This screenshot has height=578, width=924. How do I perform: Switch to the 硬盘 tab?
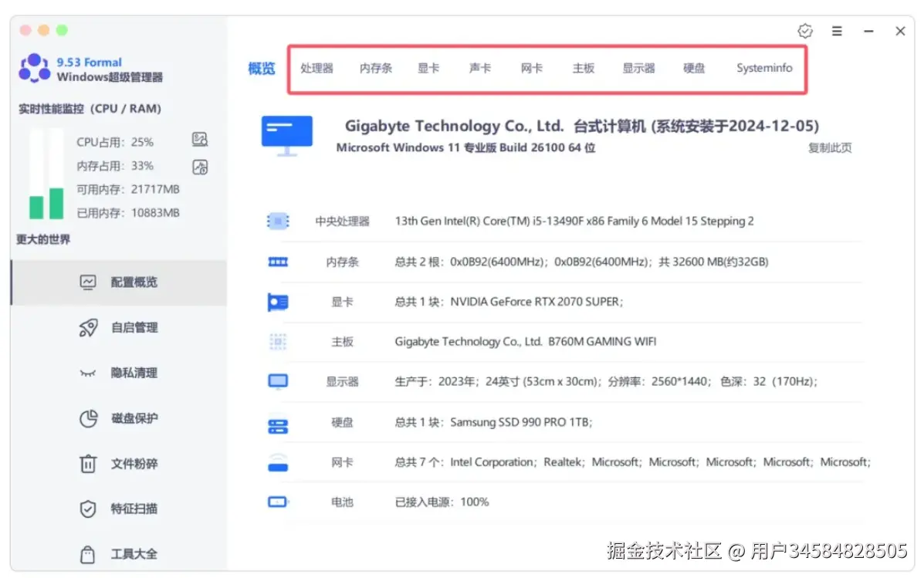[x=694, y=69]
